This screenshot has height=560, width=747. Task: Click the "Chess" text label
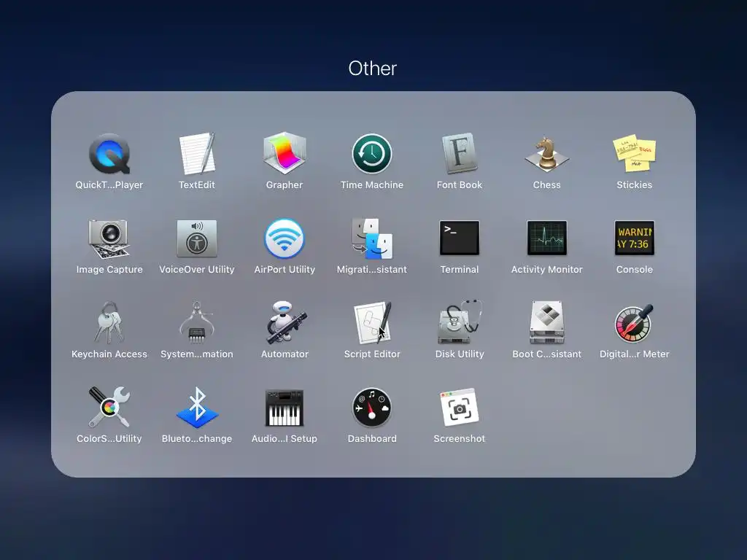click(x=547, y=184)
